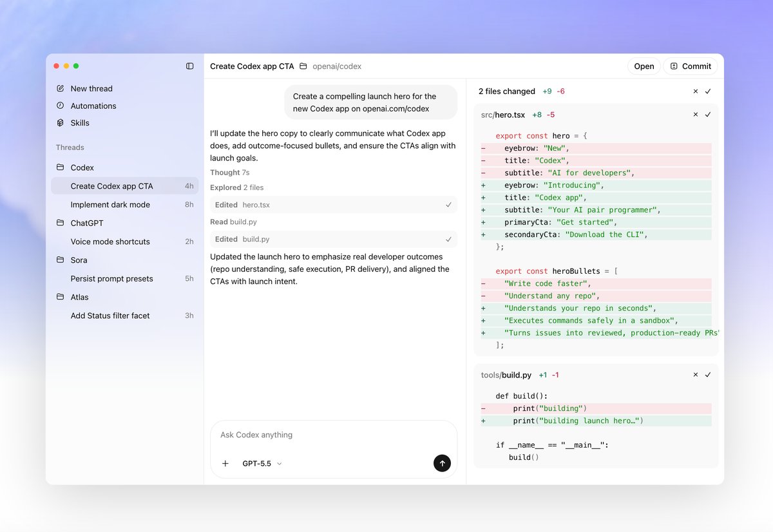Open the Edited build.py step
Screen dimensions: 773x532
pos(334,239)
